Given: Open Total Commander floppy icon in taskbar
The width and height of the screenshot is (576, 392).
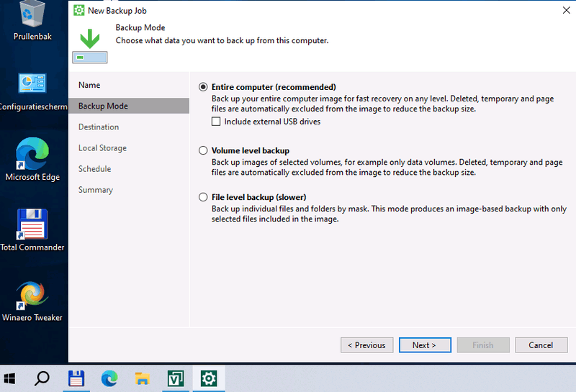Looking at the screenshot, I should point(76,378).
